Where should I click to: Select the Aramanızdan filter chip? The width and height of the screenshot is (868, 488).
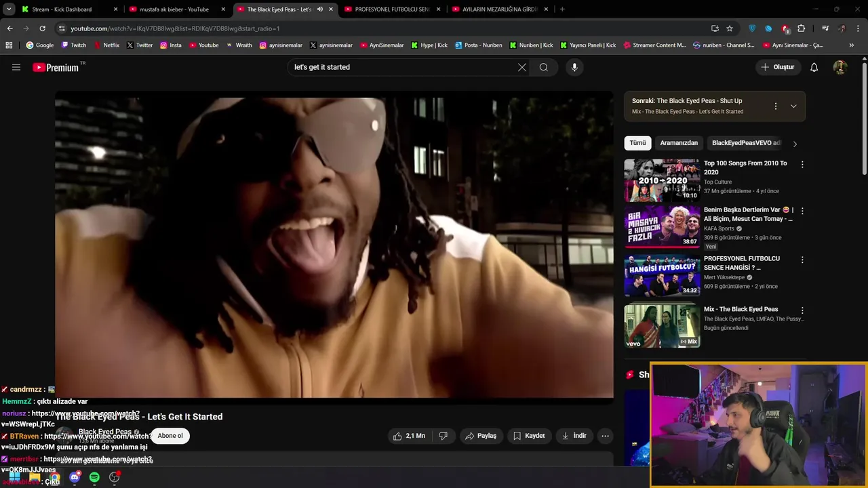tap(679, 143)
